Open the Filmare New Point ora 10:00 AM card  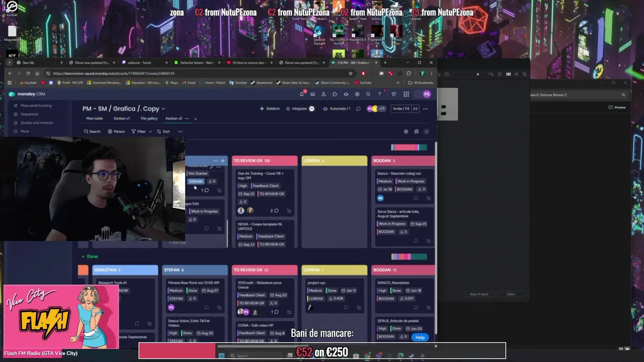pyautogui.click(x=195, y=295)
